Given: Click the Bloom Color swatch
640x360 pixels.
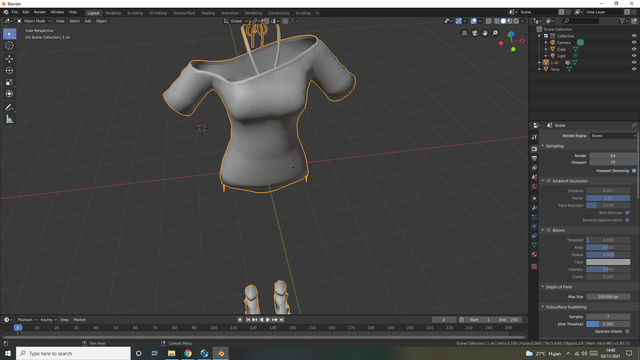Looking at the screenshot, I should tap(608, 262).
